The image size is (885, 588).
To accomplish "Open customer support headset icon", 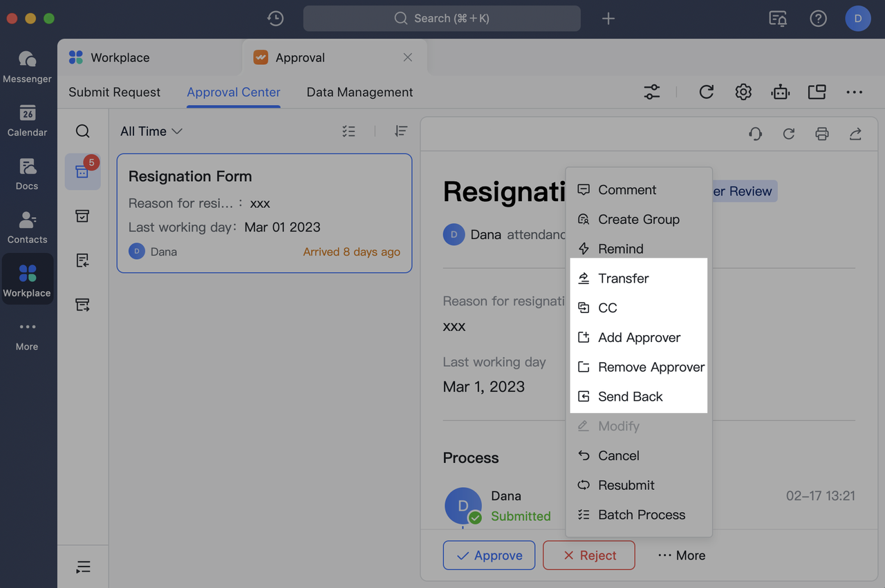I will point(755,134).
